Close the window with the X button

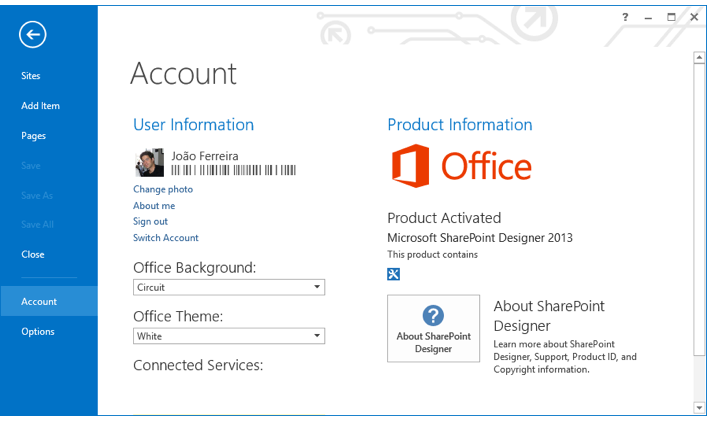[x=694, y=17]
